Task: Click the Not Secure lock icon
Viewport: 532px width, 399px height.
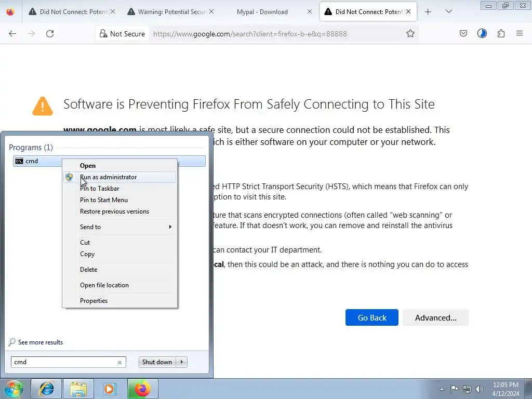Action: [103, 34]
